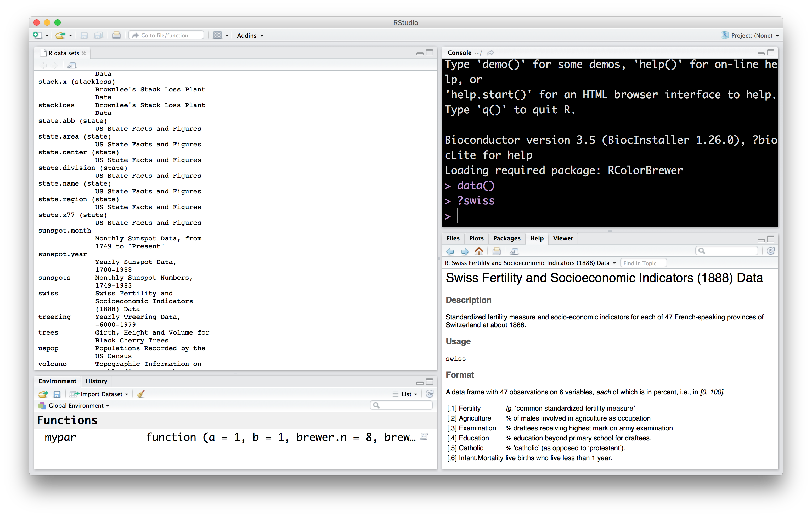Refresh the Environment pane

click(x=430, y=394)
